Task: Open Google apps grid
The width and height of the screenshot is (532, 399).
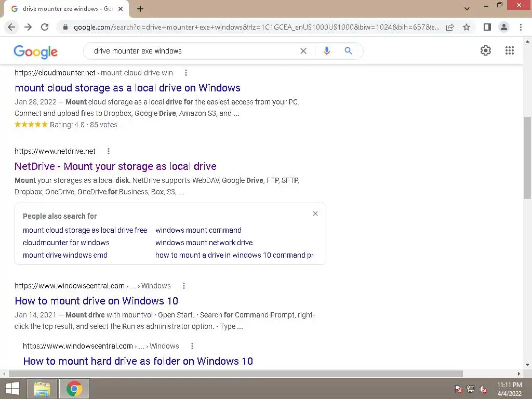Action: tap(510, 50)
